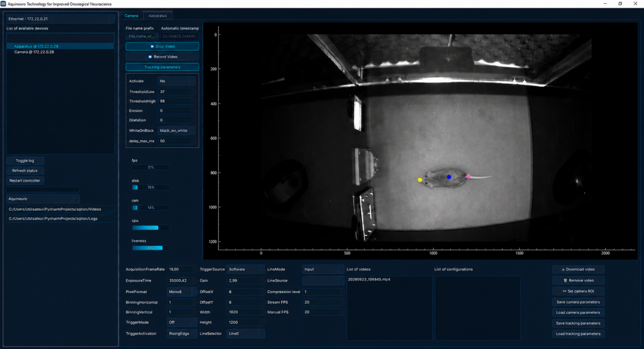Edit the OffsetX value field
The height and width of the screenshot is (349, 644).
point(246,292)
